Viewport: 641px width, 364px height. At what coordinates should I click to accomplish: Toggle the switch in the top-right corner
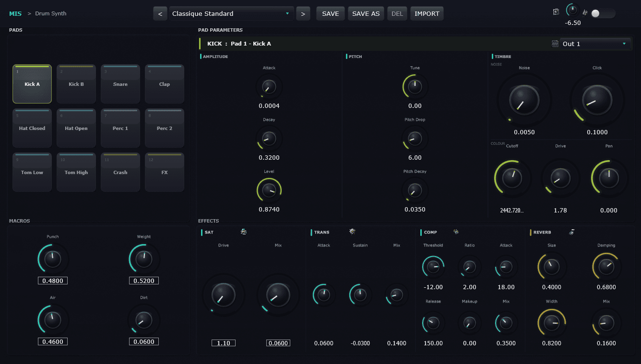(602, 13)
